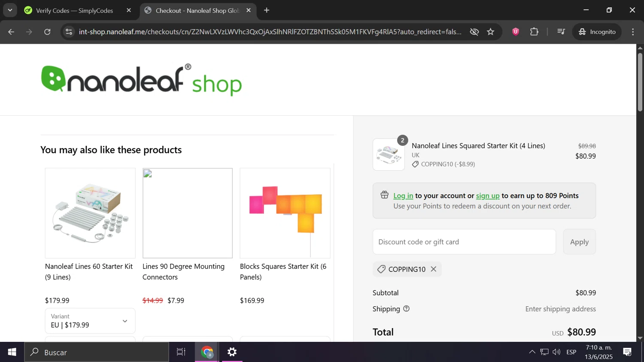The width and height of the screenshot is (644, 362).
Task: Click the Buscar taskbar search box
Action: 97,352
